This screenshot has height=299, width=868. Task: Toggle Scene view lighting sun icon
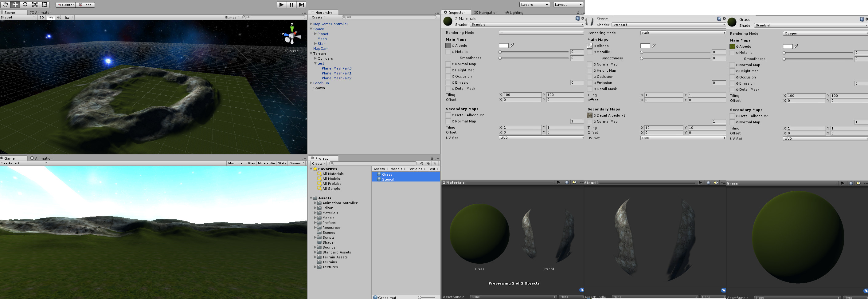(x=51, y=17)
